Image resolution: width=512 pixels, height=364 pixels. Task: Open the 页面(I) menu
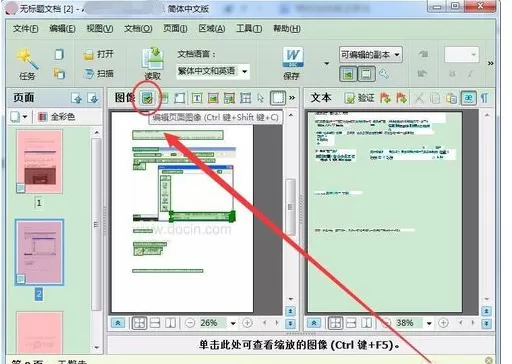point(175,29)
